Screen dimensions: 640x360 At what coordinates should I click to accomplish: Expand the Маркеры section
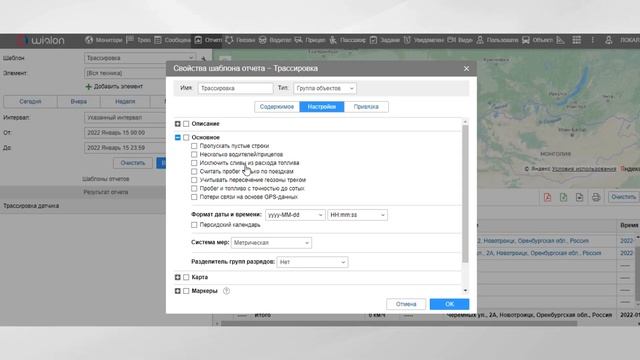coord(178,291)
